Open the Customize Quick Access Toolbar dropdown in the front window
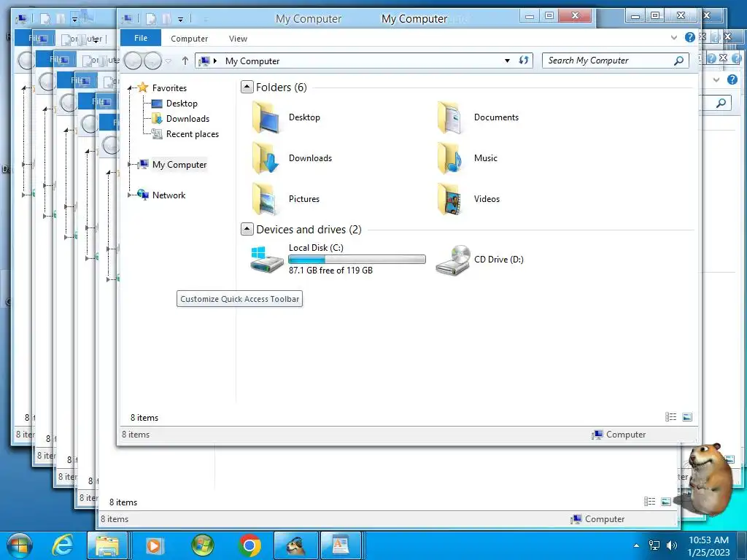747x560 pixels. click(181, 20)
